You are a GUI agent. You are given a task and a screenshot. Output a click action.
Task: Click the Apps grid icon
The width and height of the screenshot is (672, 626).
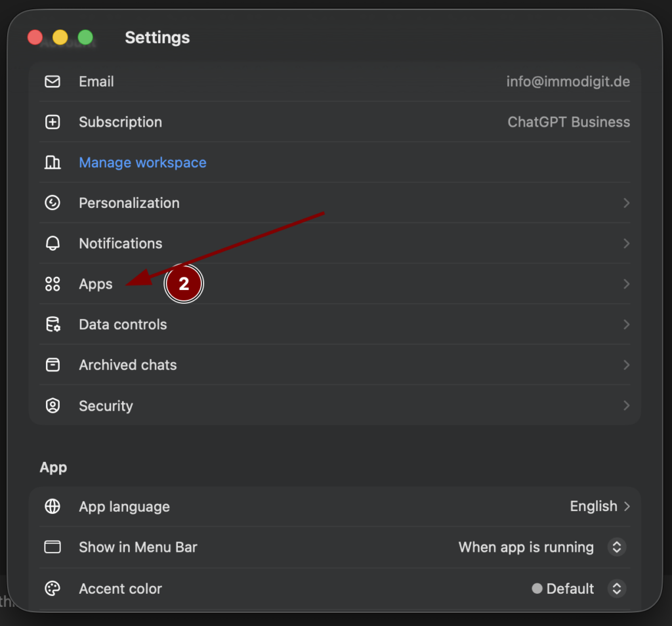point(52,284)
